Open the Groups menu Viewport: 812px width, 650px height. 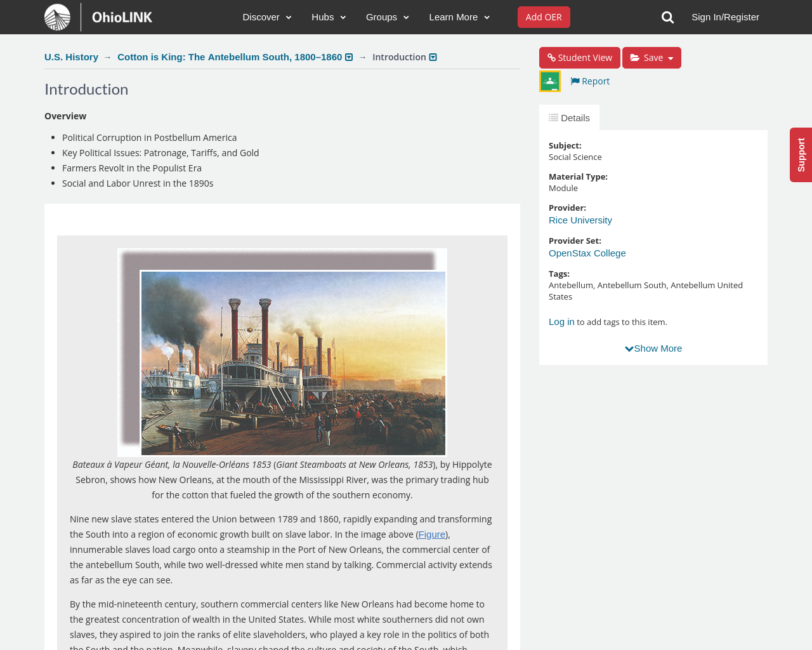click(388, 17)
